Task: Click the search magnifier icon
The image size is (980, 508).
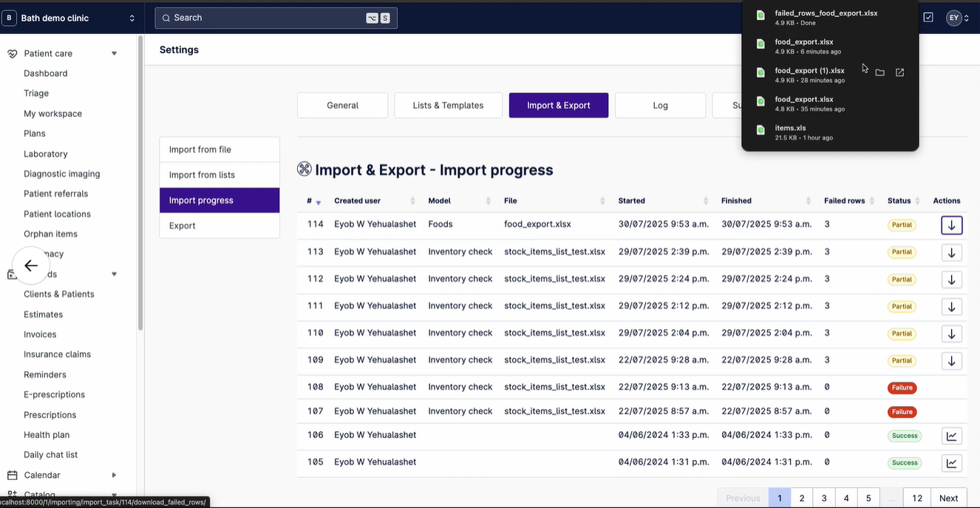Action: tap(166, 17)
